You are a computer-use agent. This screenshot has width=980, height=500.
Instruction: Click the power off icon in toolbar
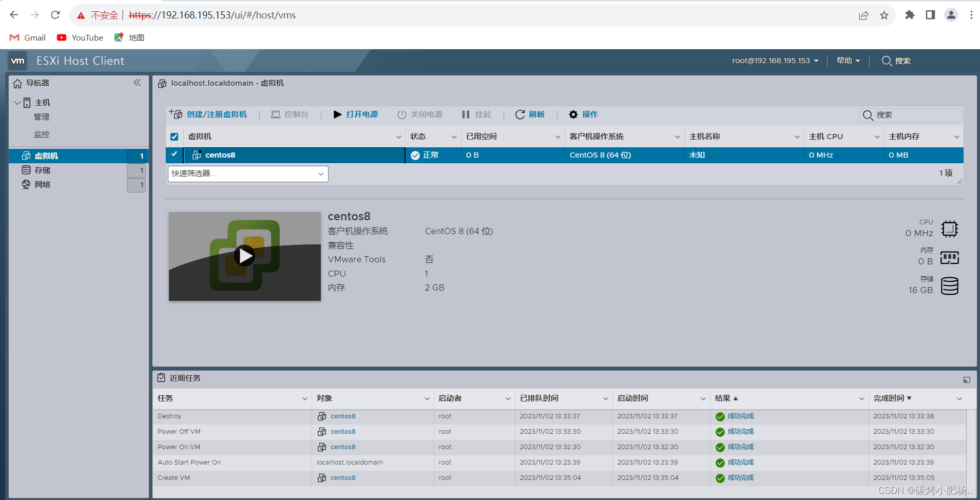(x=401, y=114)
